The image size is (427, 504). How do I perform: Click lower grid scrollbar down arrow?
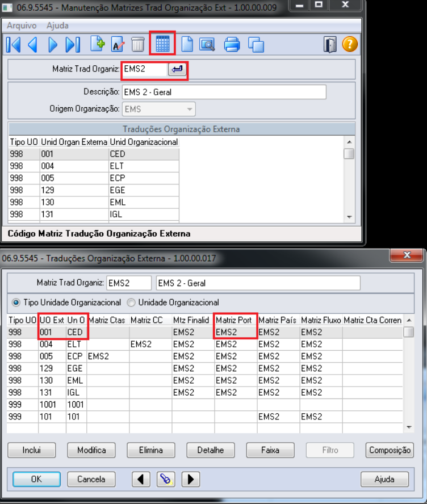pos(409,427)
